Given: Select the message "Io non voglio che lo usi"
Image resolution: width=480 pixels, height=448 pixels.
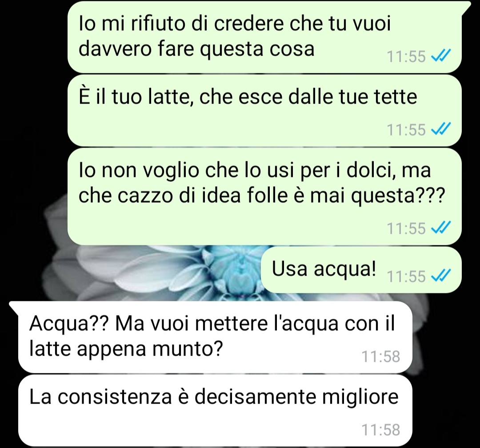Looking at the screenshot, I should 264,196.
